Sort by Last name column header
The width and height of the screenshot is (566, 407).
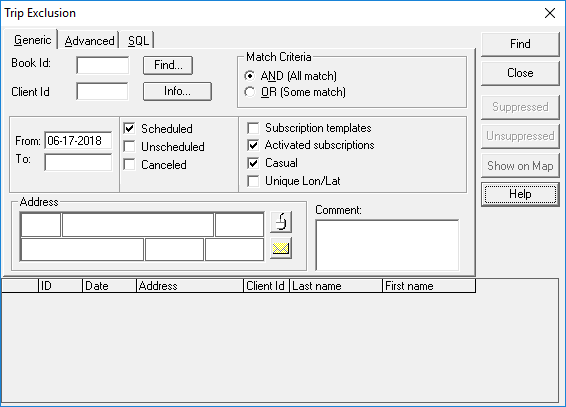pos(336,286)
